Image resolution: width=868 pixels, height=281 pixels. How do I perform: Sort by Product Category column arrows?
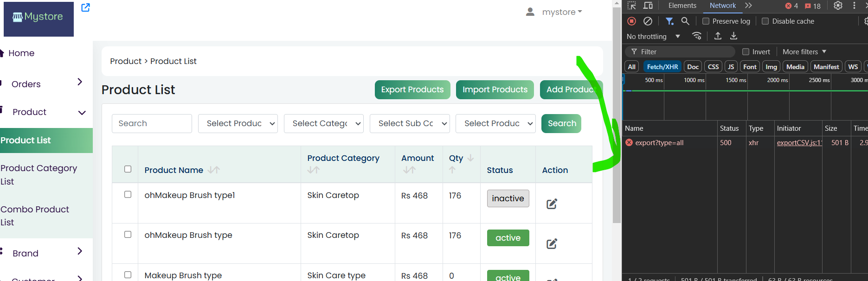point(314,170)
